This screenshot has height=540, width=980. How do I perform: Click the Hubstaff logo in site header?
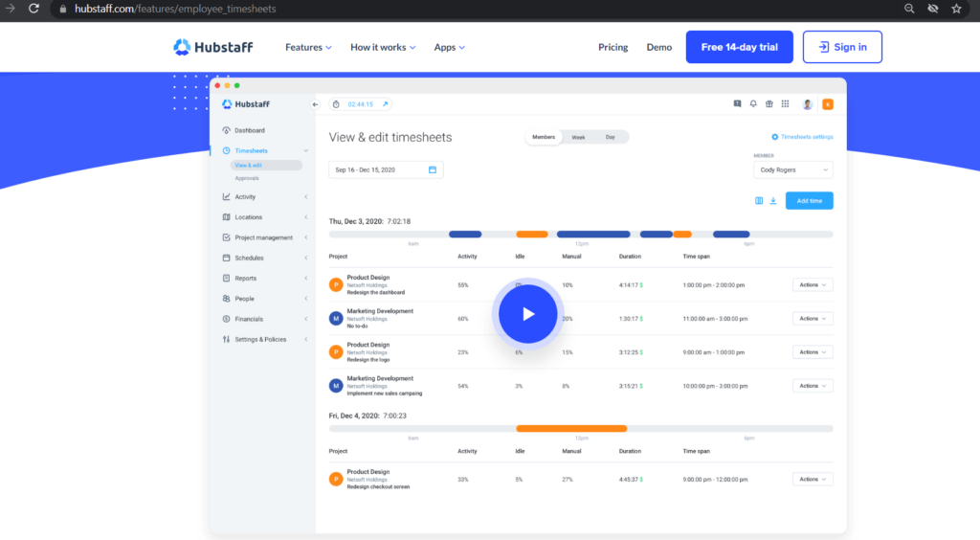(x=213, y=47)
